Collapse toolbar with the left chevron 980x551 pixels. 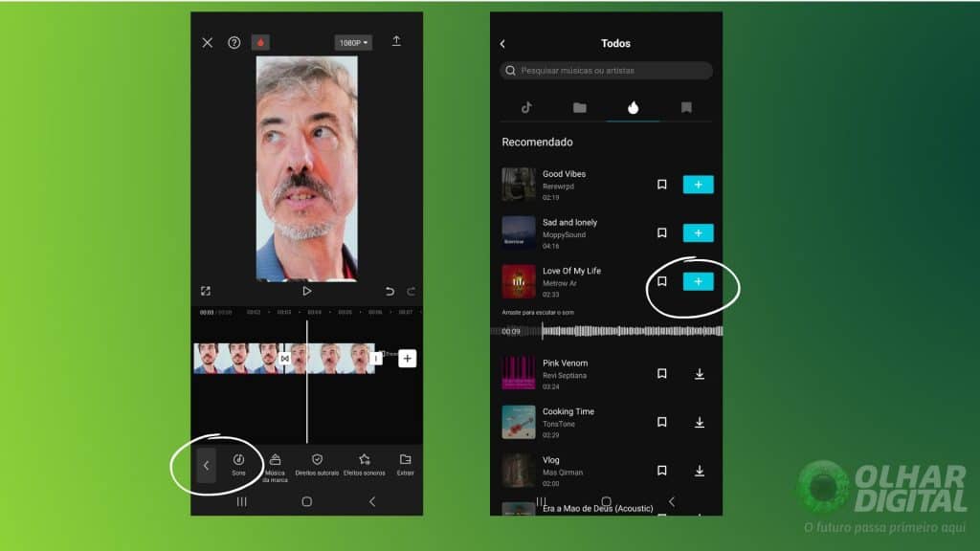[x=206, y=466]
